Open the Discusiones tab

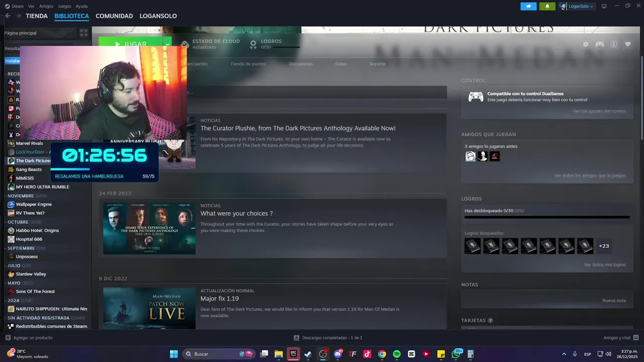click(300, 64)
